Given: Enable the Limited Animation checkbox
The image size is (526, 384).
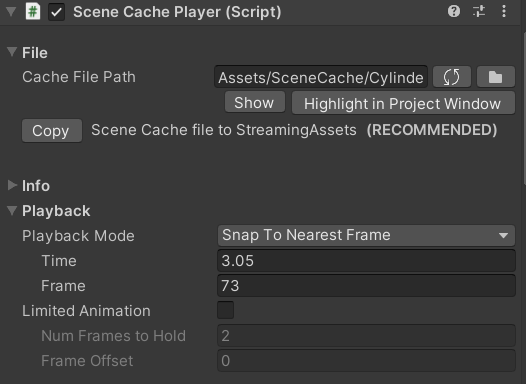Looking at the screenshot, I should coord(225,310).
